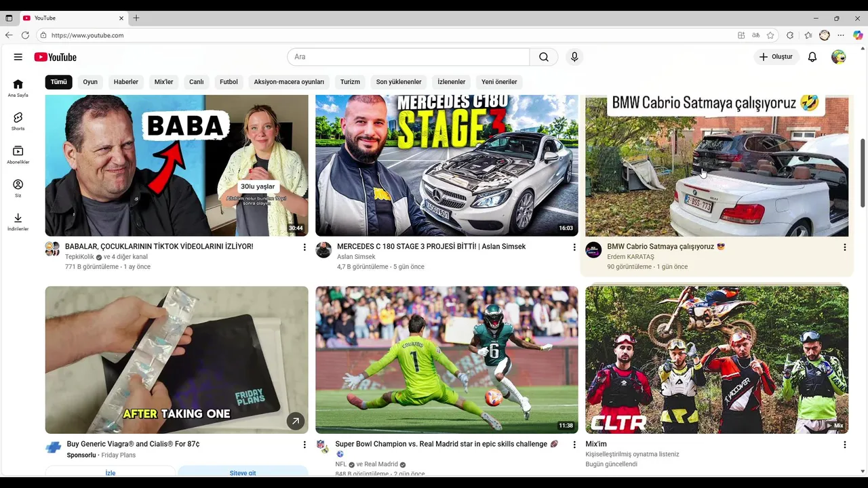Viewport: 868px width, 488px height.
Task: Open options for BABALAR video
Action: (x=304, y=247)
